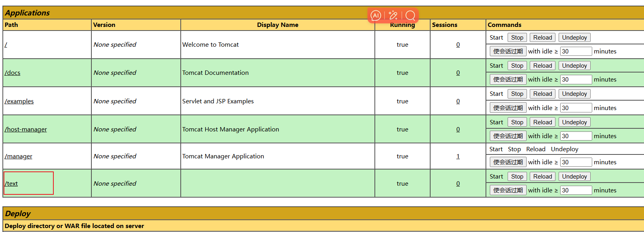Reload the /host-manager application
Image resolution: width=644 pixels, height=232 pixels.
pos(542,122)
